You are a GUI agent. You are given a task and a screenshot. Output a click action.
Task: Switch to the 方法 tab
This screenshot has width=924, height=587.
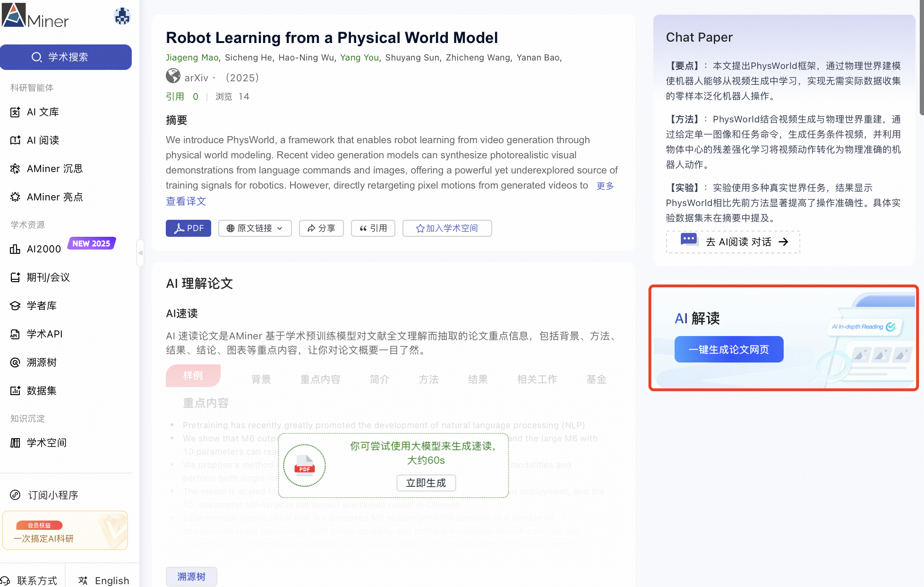click(428, 380)
